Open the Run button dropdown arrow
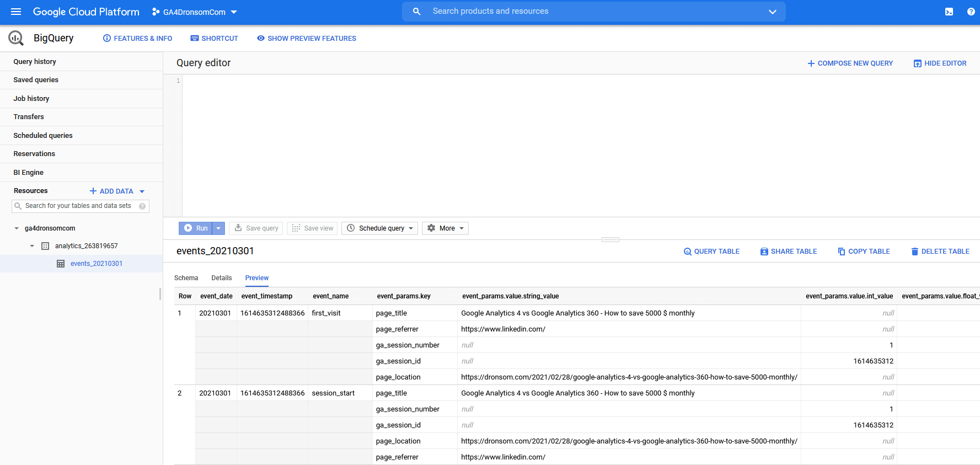 218,228
